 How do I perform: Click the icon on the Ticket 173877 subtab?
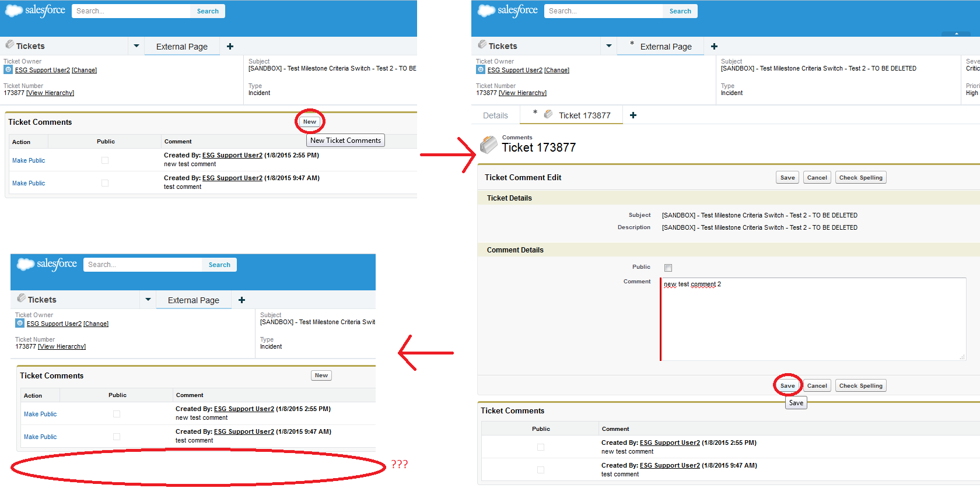(x=548, y=114)
